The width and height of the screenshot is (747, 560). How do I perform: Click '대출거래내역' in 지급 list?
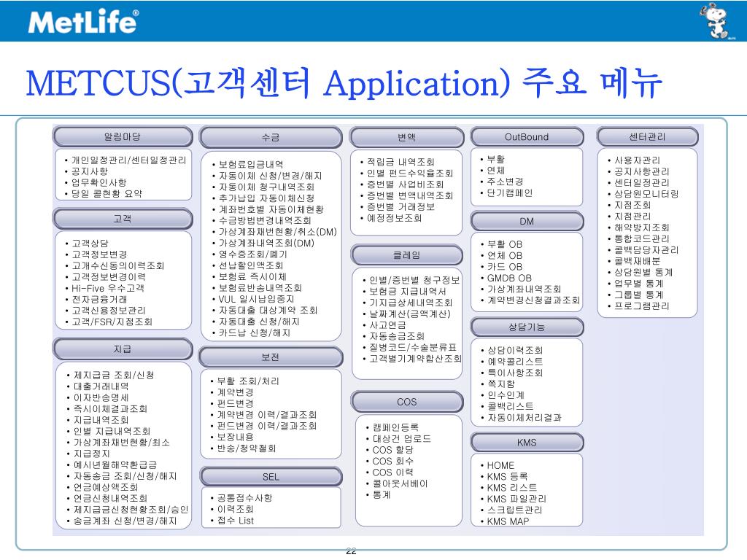[x=101, y=386]
